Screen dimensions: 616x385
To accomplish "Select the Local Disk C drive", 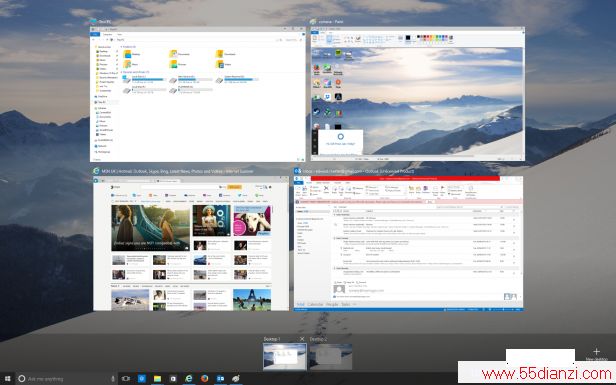I will pyautogui.click(x=143, y=79).
